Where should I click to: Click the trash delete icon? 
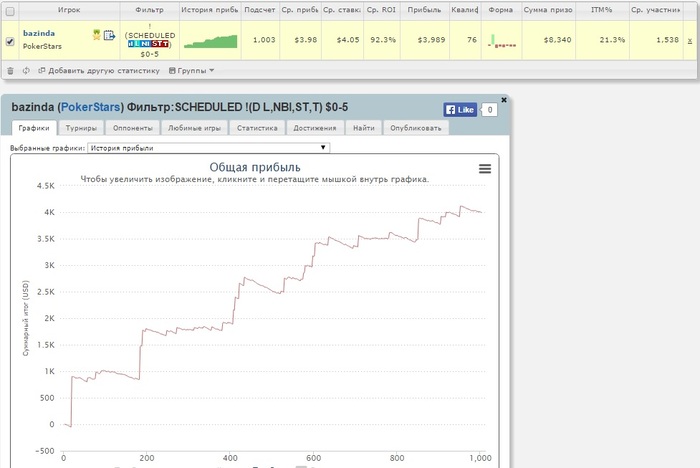click(10, 71)
